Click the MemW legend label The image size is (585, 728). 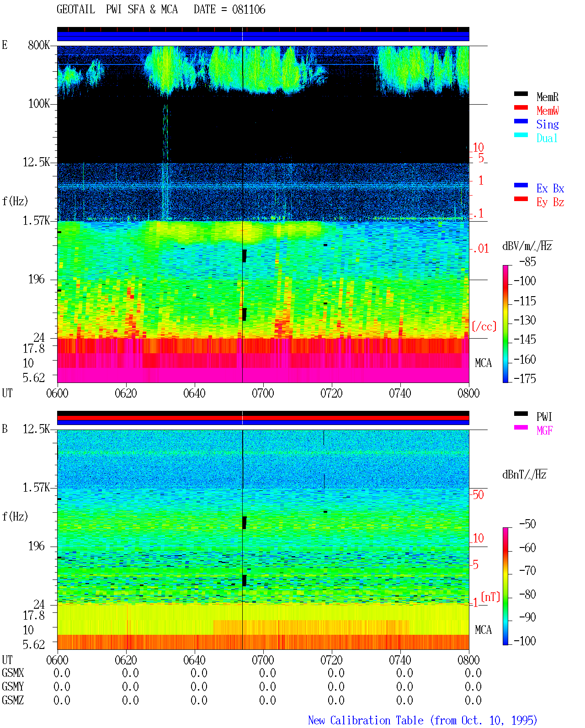pyautogui.click(x=548, y=111)
